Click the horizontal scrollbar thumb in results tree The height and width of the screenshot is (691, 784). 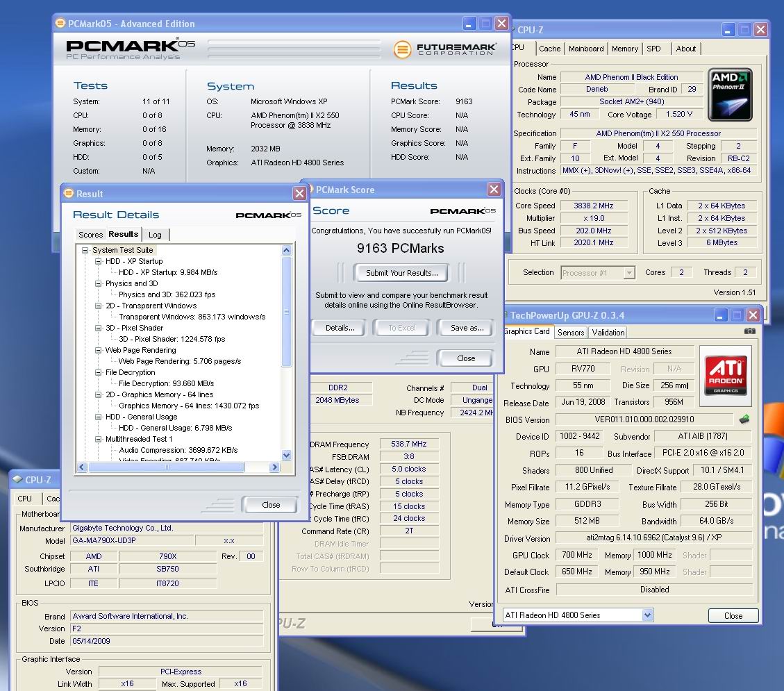coord(167,467)
